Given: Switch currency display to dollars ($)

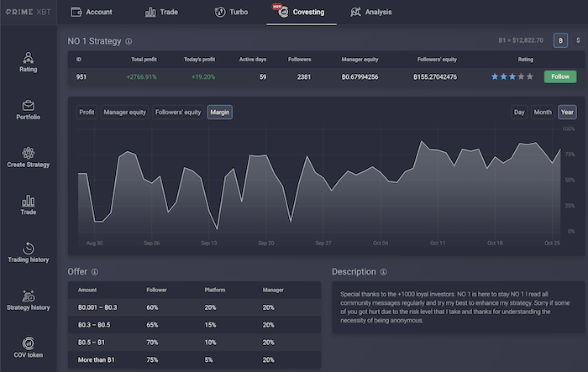Looking at the screenshot, I should click(x=578, y=40).
